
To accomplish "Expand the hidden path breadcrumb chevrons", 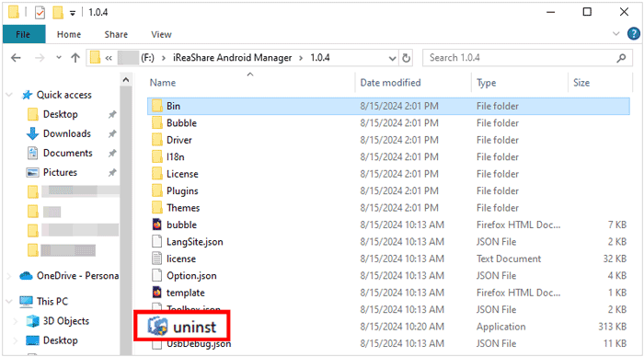I will click(109, 58).
